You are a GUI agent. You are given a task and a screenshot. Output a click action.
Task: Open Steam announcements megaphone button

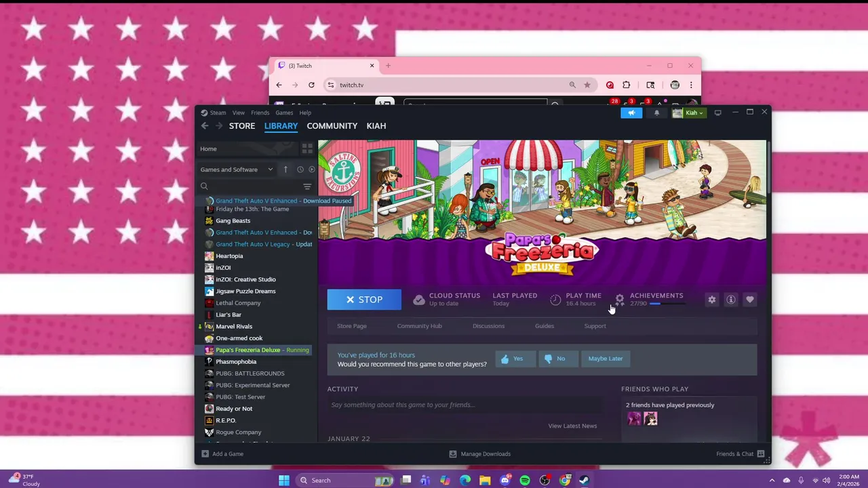click(631, 113)
